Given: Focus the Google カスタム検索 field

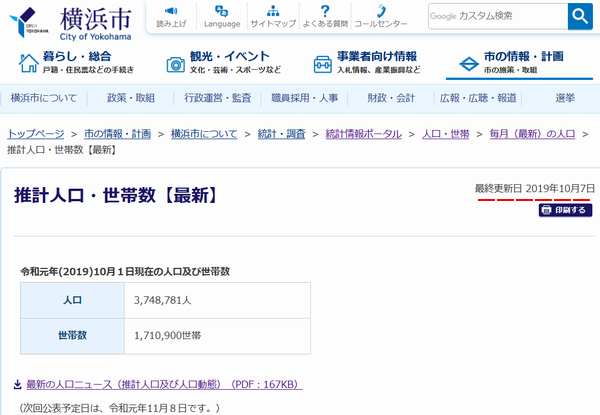Looking at the screenshot, I should tap(498, 16).
